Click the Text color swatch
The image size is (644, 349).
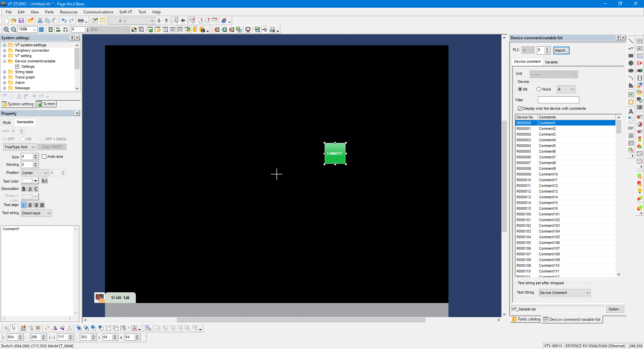click(x=27, y=181)
